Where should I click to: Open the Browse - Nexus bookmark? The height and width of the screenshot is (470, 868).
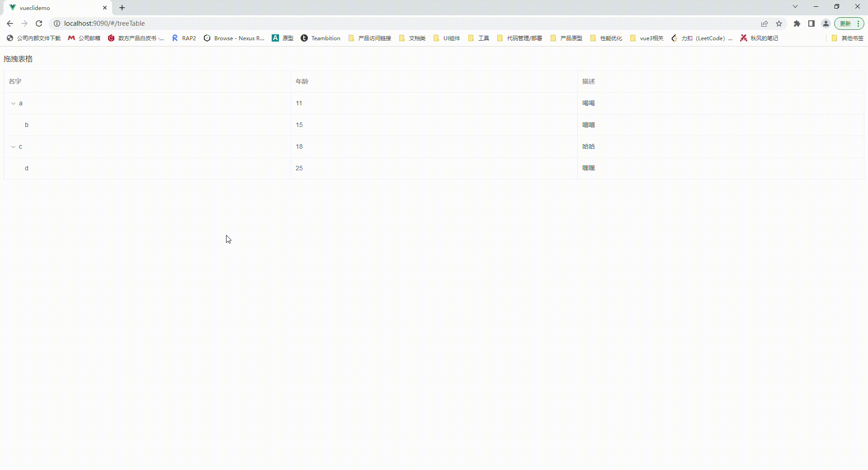[234, 38]
